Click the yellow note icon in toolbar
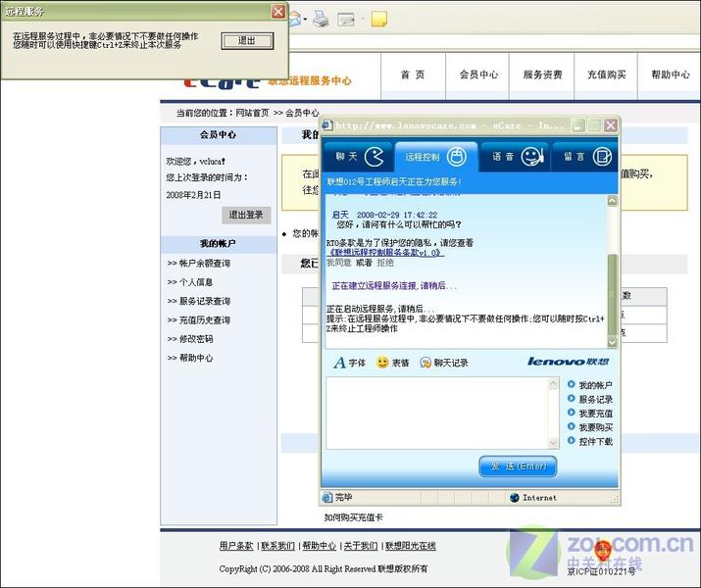 pyautogui.click(x=378, y=20)
